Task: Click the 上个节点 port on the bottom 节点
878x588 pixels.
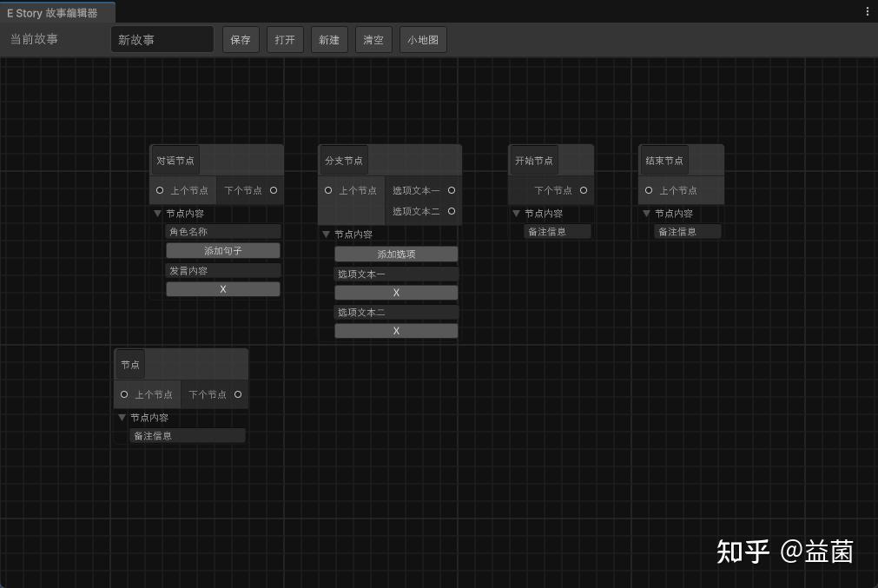Action: 124,394
